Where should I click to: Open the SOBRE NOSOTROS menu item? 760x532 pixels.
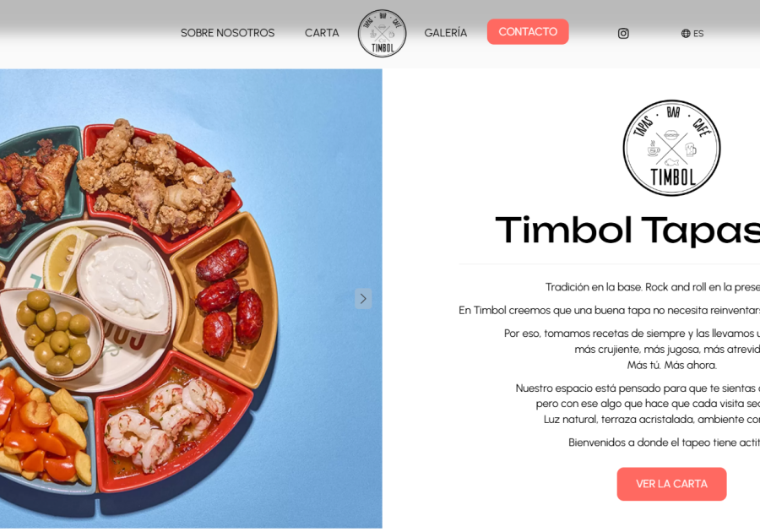point(227,33)
